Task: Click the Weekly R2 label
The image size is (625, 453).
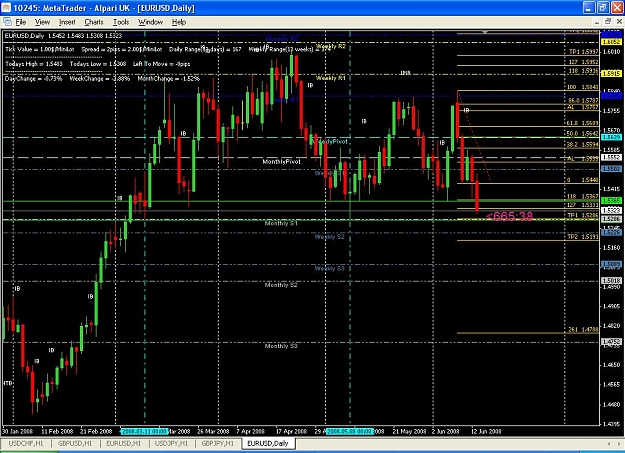Action: point(330,46)
